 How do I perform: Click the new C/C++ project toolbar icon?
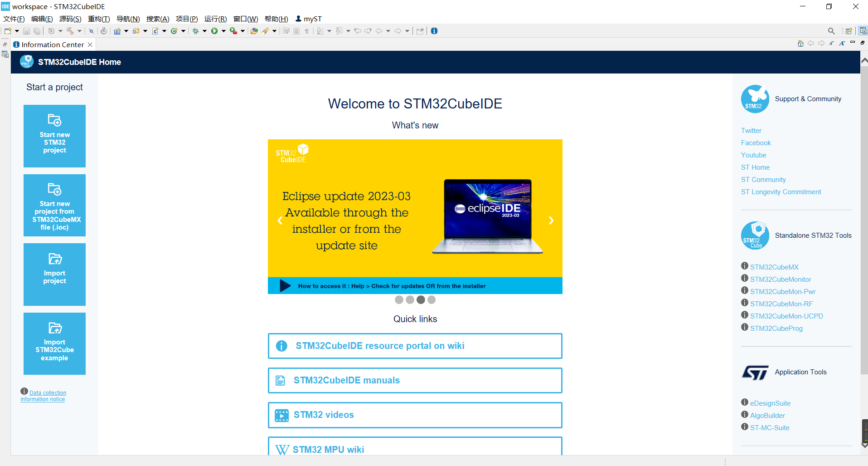pos(117,31)
